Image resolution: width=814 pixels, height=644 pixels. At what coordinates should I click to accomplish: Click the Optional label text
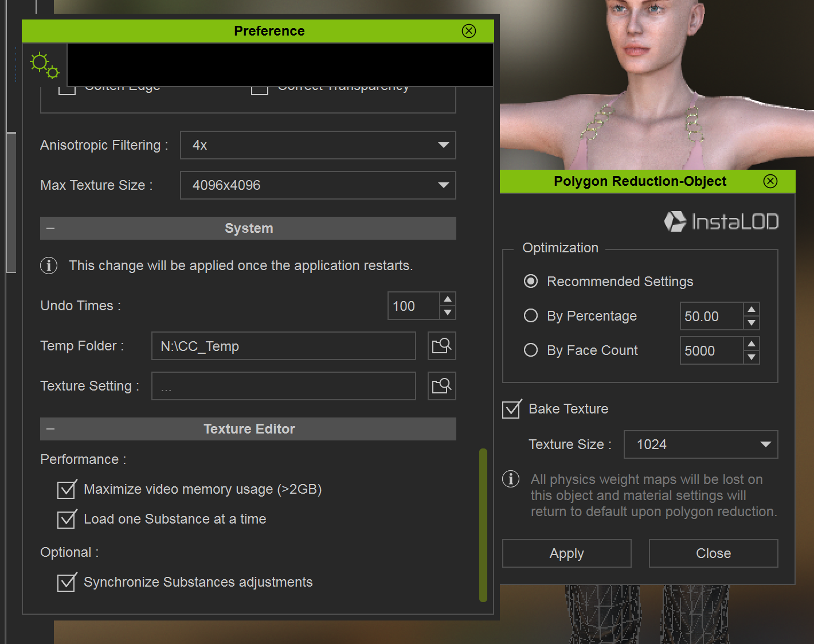click(x=69, y=552)
